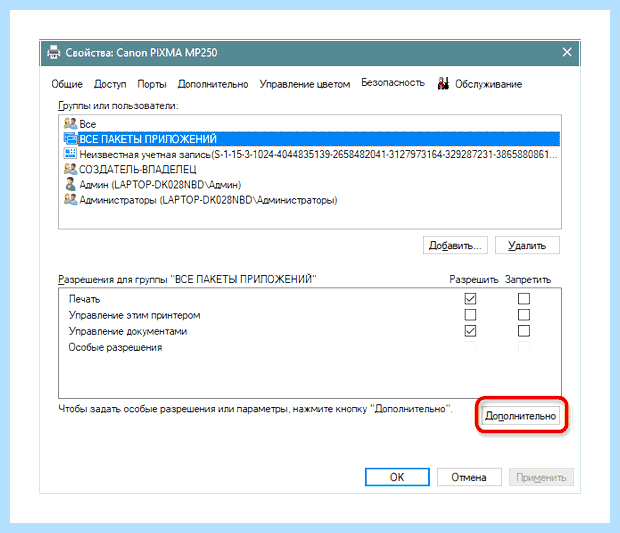Click the Отмена button

(469, 477)
